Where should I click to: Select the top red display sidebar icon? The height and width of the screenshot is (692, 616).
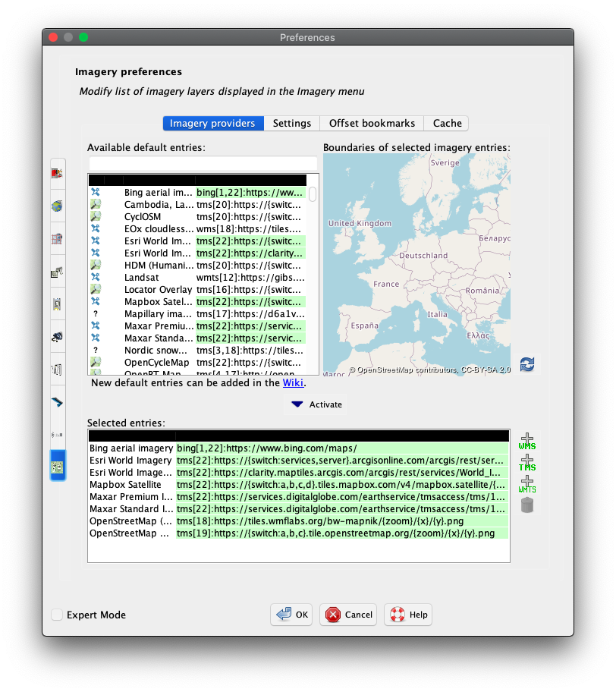click(57, 173)
